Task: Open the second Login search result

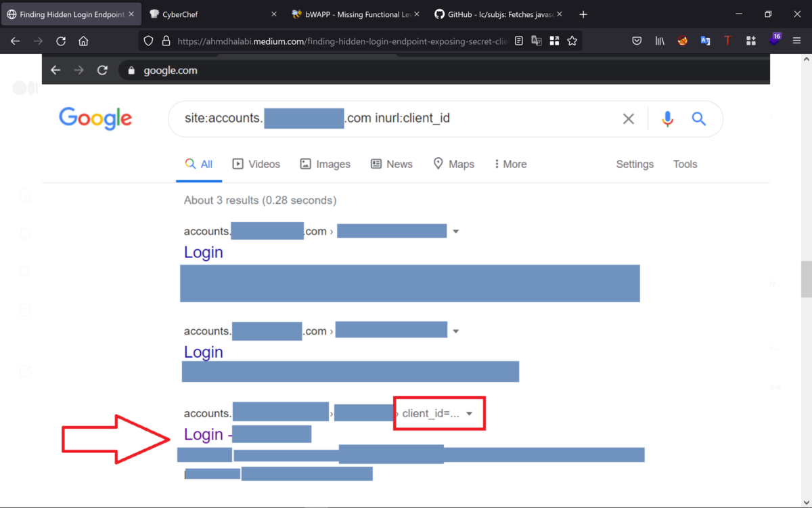Action: 204,352
